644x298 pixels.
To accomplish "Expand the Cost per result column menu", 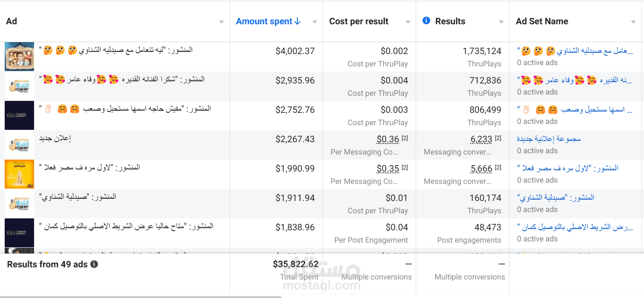I will [408, 22].
